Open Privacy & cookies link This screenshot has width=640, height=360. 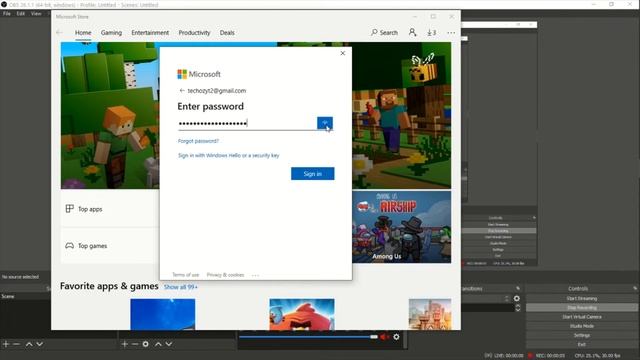pos(225,275)
